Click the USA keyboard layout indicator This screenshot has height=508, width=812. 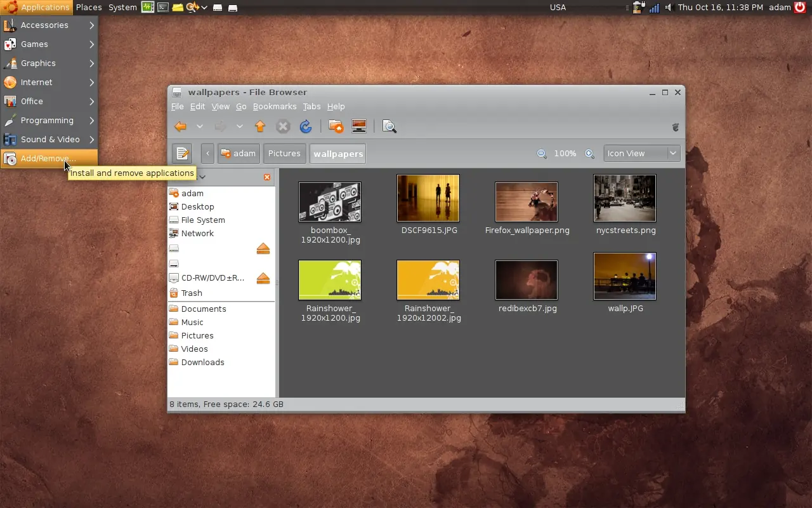pyautogui.click(x=558, y=8)
